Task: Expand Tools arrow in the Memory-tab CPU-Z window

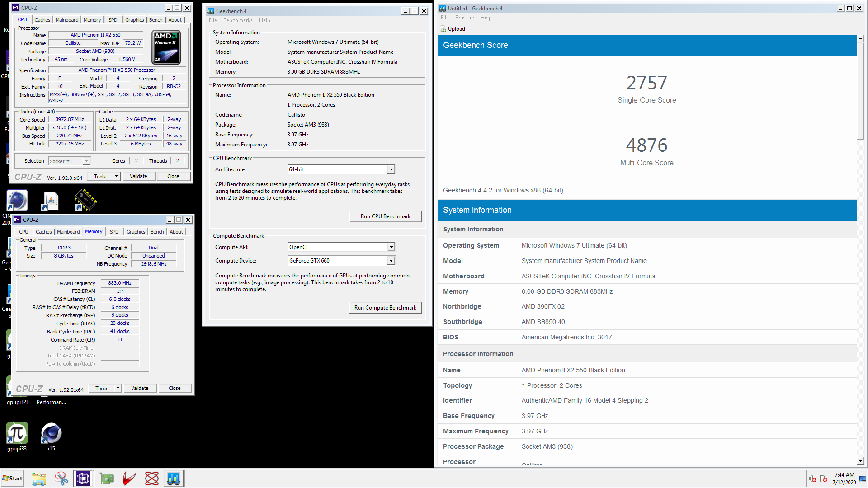Action: 118,388
